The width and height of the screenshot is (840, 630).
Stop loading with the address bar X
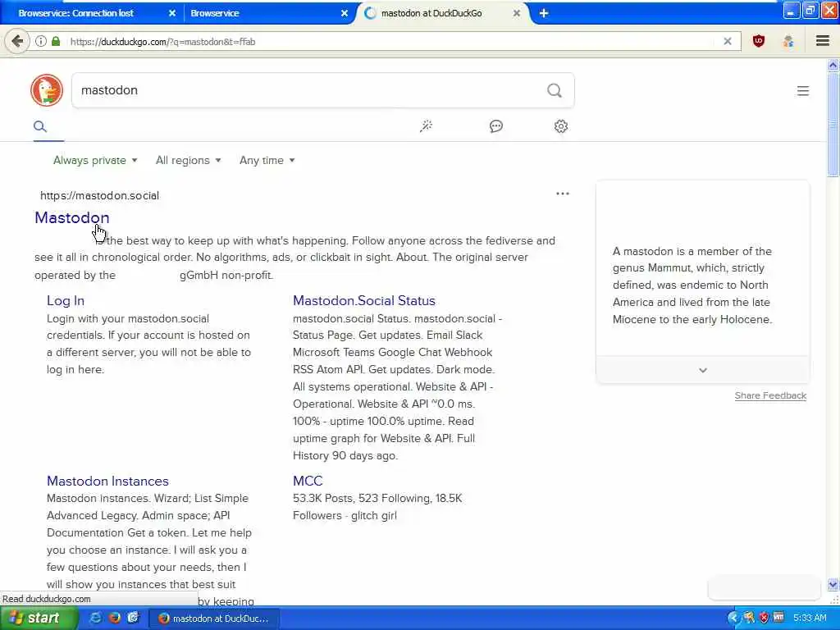[x=727, y=41]
